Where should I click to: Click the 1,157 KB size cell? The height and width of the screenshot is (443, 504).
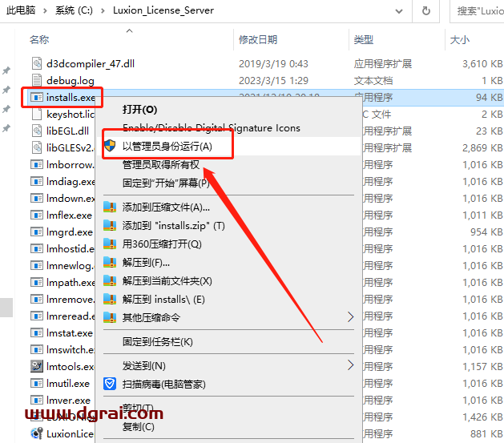coord(482,367)
